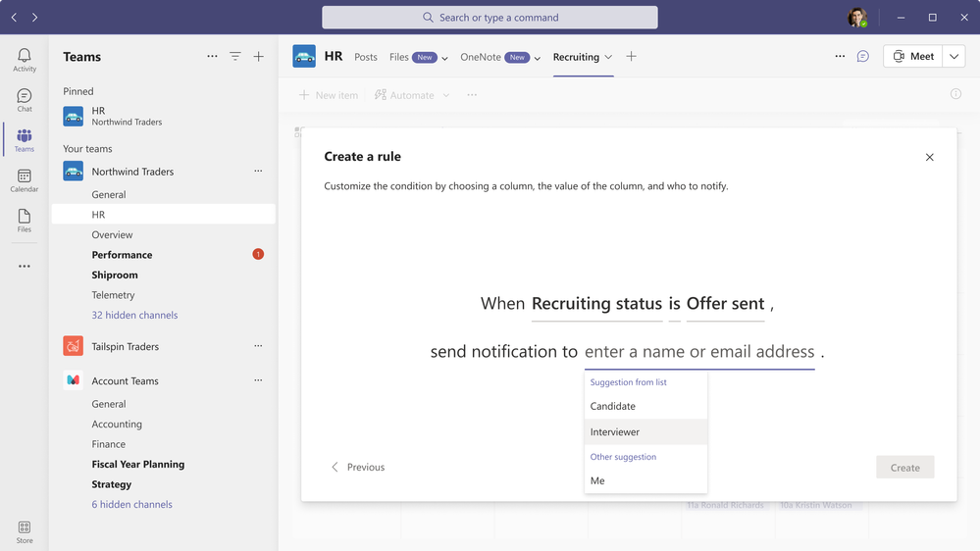This screenshot has height=551, width=980.
Task: Open Chat in the sidebar
Action: pos(25,101)
